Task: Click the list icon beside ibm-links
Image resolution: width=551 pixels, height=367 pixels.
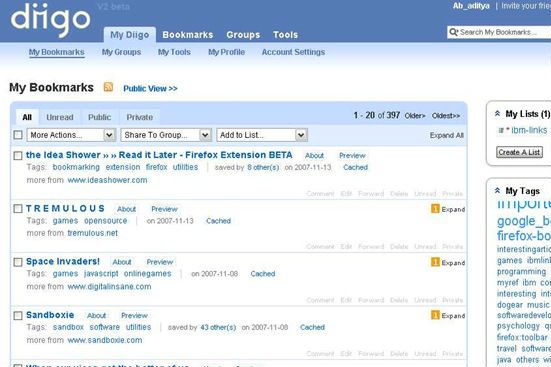Action: [x=501, y=130]
